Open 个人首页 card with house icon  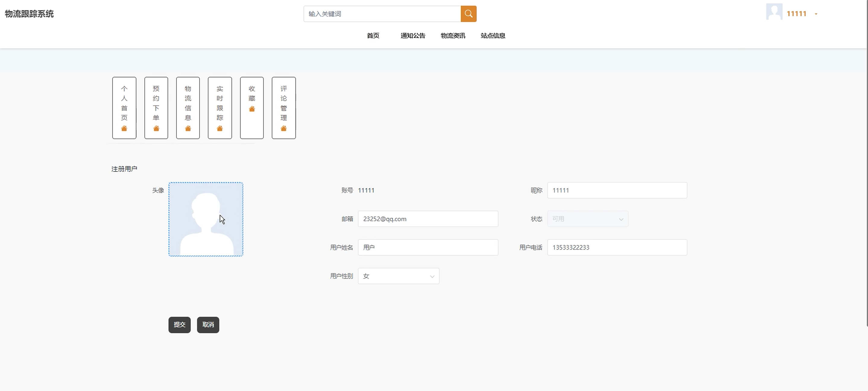point(124,108)
